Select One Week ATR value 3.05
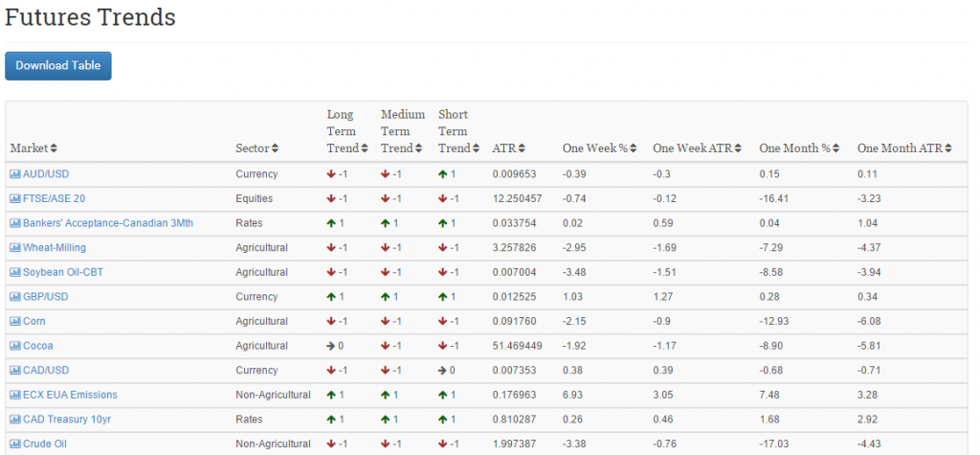Viewport: 980px width, 455px height. point(663,395)
